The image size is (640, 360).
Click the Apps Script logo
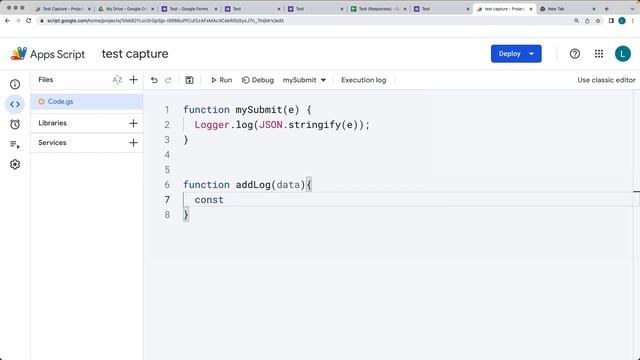coord(19,54)
